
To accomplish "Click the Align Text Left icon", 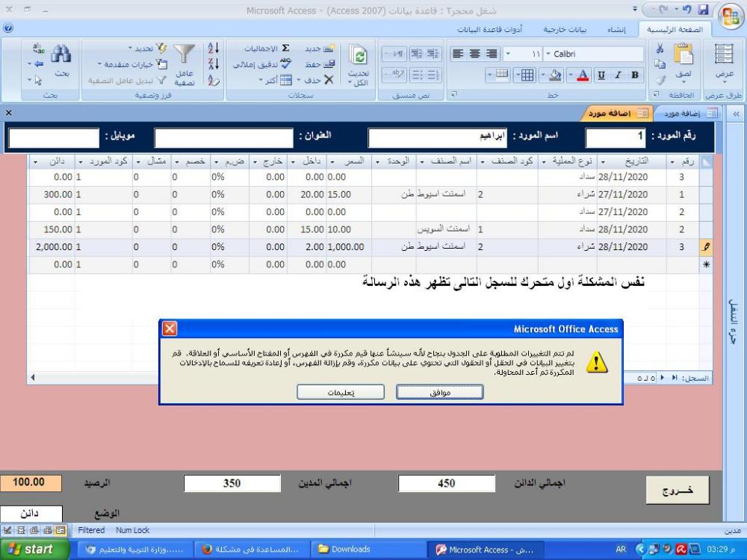I will [x=458, y=54].
